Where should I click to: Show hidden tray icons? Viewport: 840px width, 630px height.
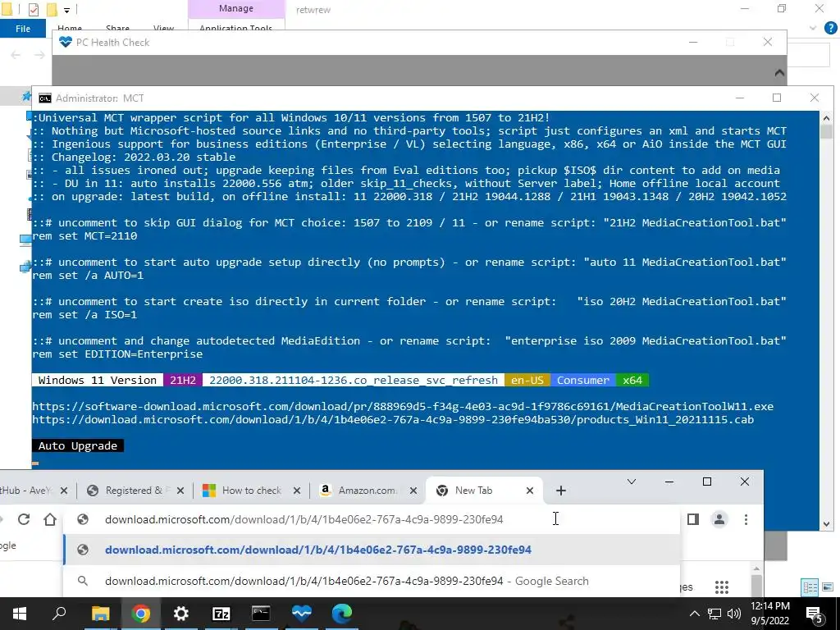coord(694,614)
